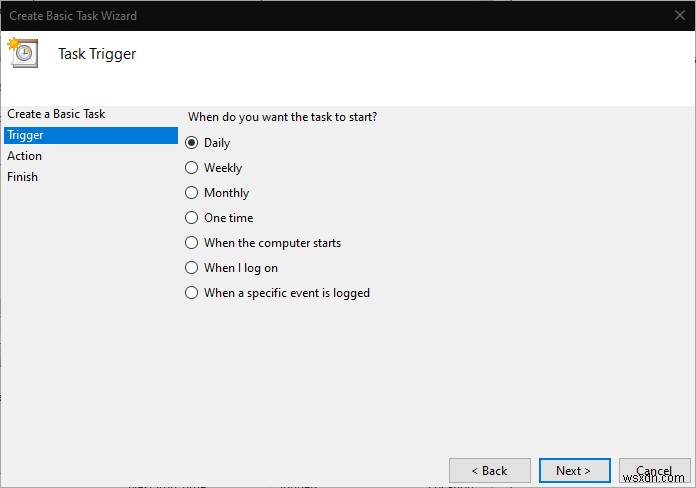
Task: Open the Action step in the sidebar
Action: pos(25,156)
